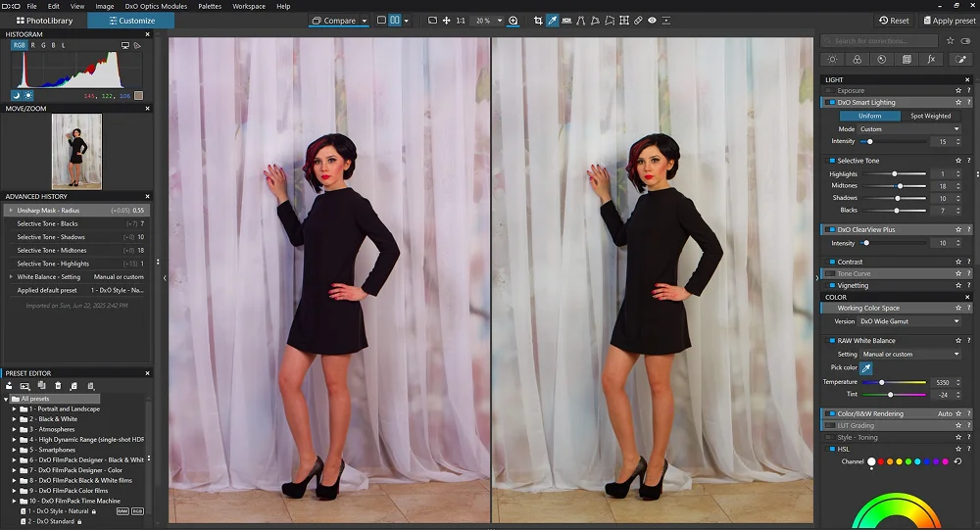Select the Customize tab

[x=131, y=21]
